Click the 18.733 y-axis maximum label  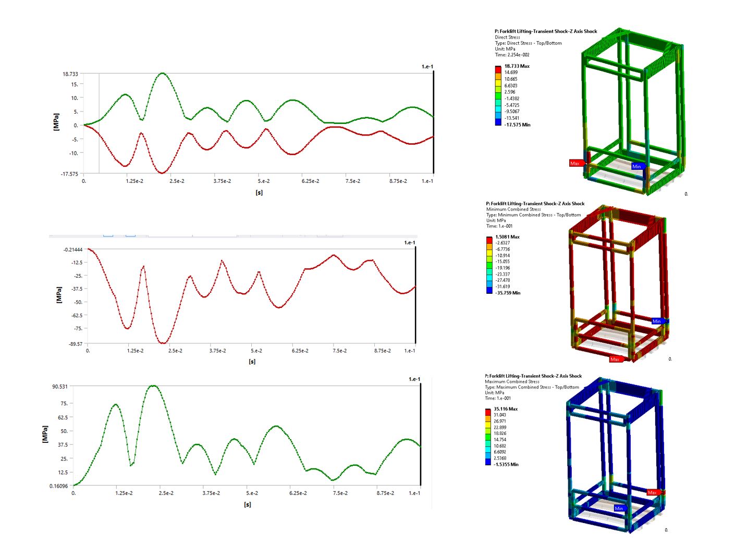tap(70, 74)
